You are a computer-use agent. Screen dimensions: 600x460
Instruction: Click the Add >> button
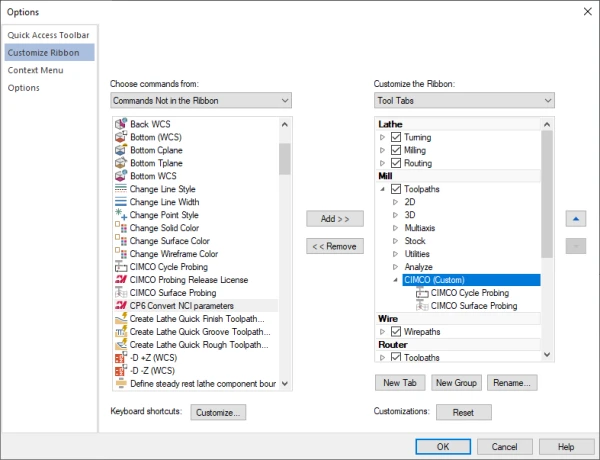pos(334,218)
